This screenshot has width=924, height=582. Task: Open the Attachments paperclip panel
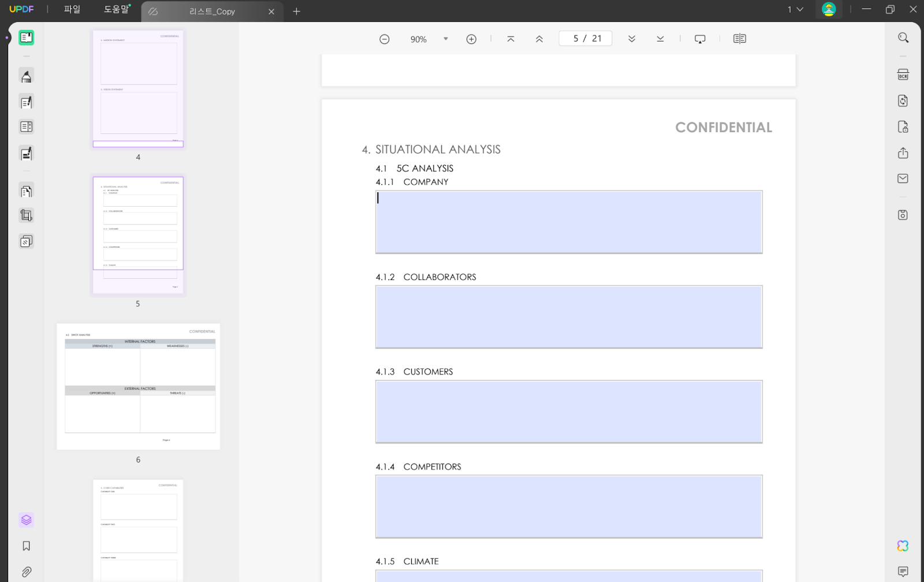pyautogui.click(x=26, y=572)
